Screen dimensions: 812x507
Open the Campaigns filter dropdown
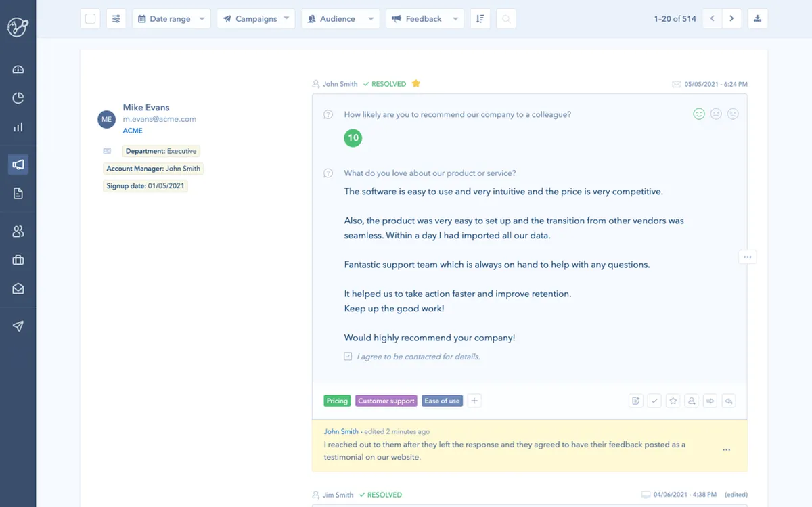click(x=256, y=19)
